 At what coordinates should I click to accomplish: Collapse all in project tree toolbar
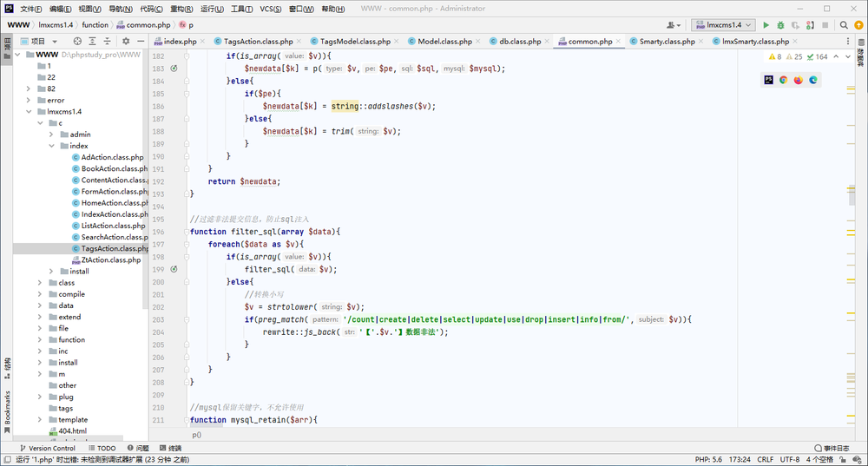tap(108, 41)
